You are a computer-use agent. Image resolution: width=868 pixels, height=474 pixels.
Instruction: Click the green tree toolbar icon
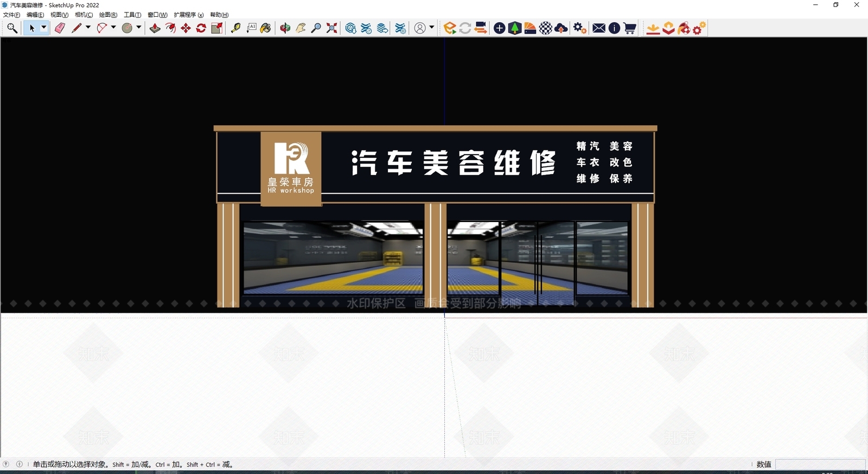pyautogui.click(x=515, y=28)
